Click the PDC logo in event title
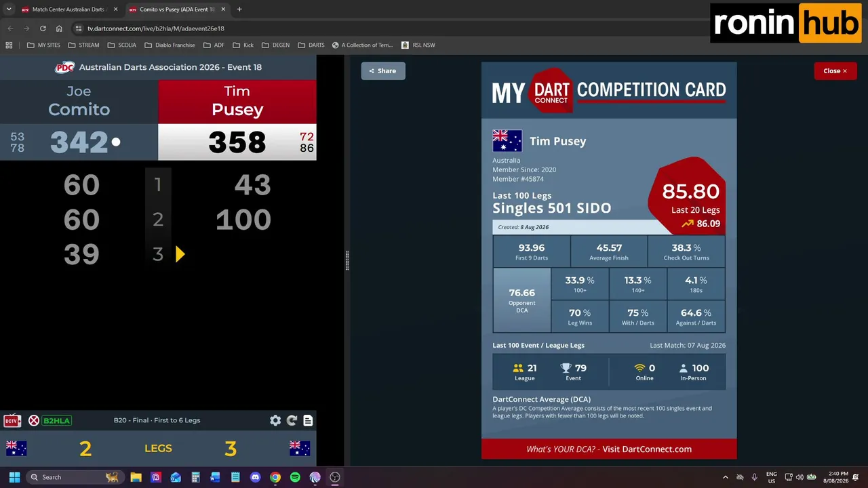 tap(64, 67)
